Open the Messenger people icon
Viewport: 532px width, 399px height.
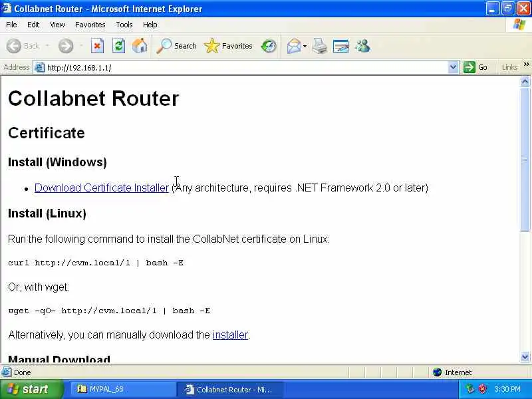point(362,46)
